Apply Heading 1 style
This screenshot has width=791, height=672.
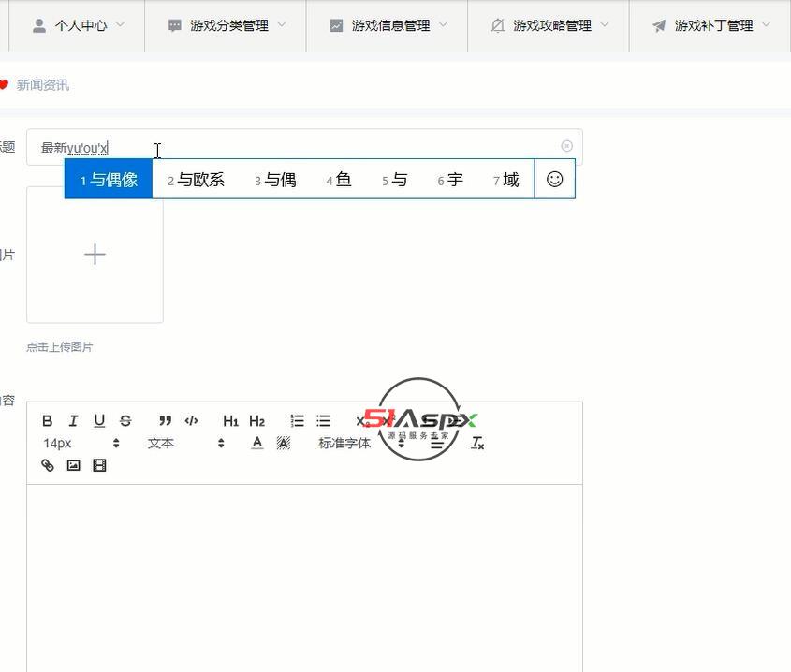(x=230, y=421)
